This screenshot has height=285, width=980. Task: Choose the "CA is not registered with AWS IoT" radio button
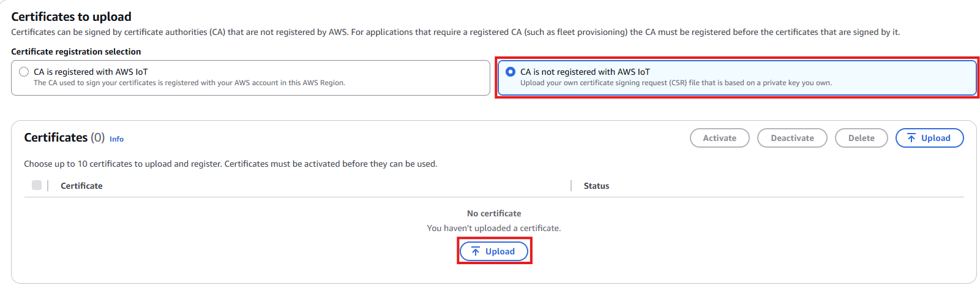(x=511, y=72)
